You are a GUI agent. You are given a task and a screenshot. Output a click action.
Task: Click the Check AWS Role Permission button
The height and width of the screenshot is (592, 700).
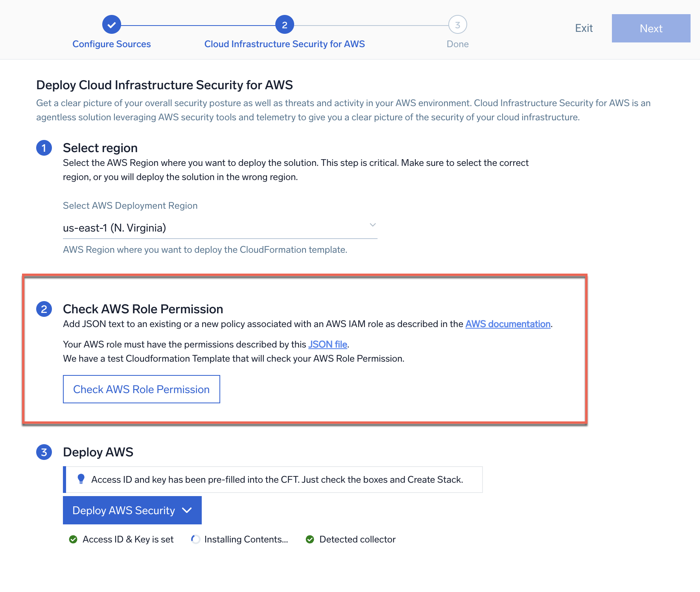pos(141,389)
